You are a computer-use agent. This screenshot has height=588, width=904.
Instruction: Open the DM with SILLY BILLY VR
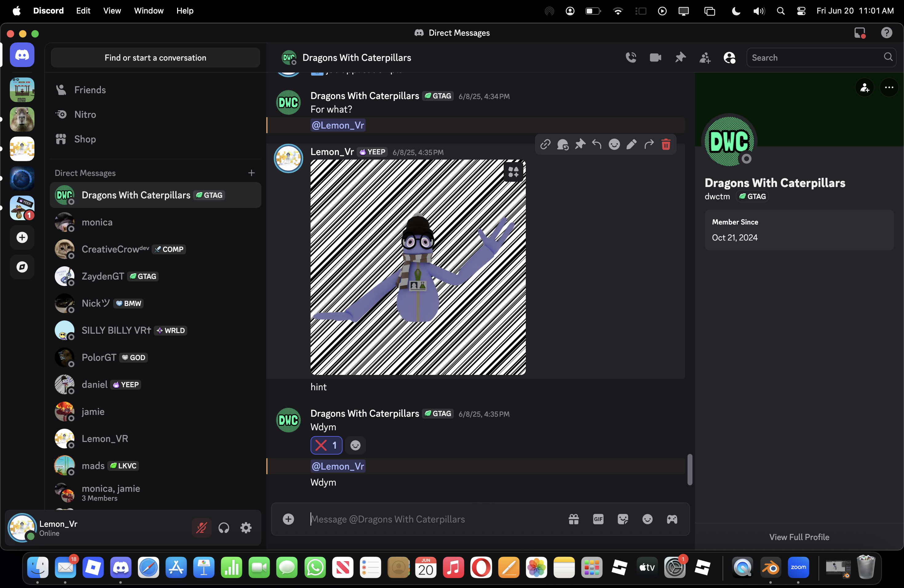pos(155,331)
